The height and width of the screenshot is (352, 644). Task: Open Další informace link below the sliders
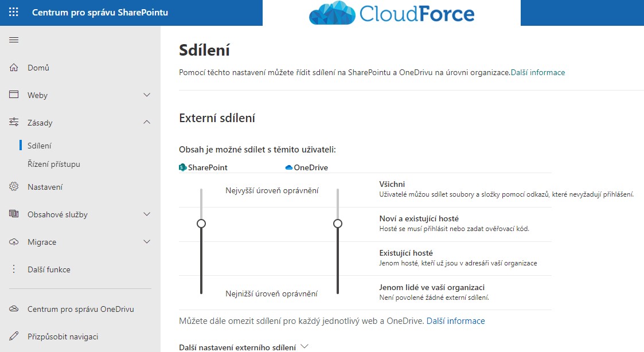click(455, 321)
